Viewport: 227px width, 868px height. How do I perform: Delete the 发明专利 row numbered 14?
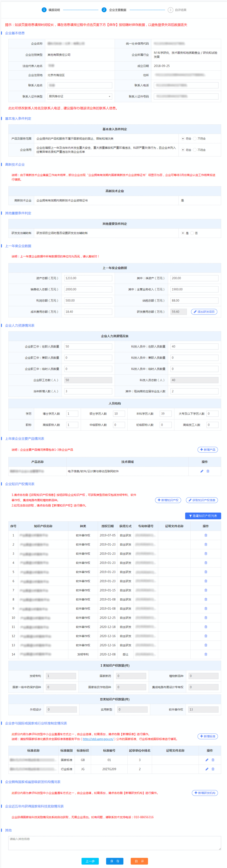tap(206, 654)
